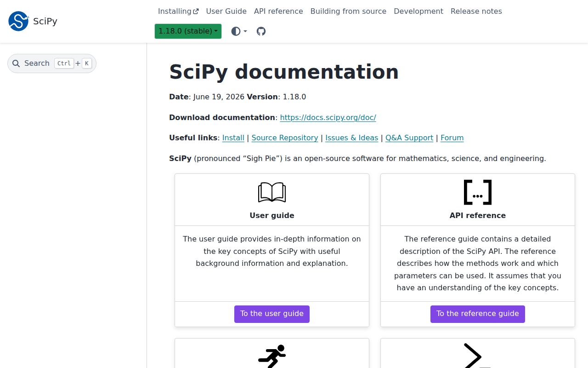This screenshot has width=588, height=368.
Task: Open the 1.18.0 (stable) version dropdown
Action: coord(188,31)
